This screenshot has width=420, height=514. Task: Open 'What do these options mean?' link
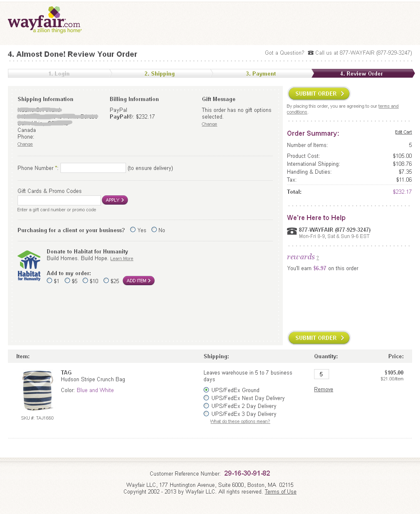pyautogui.click(x=240, y=422)
